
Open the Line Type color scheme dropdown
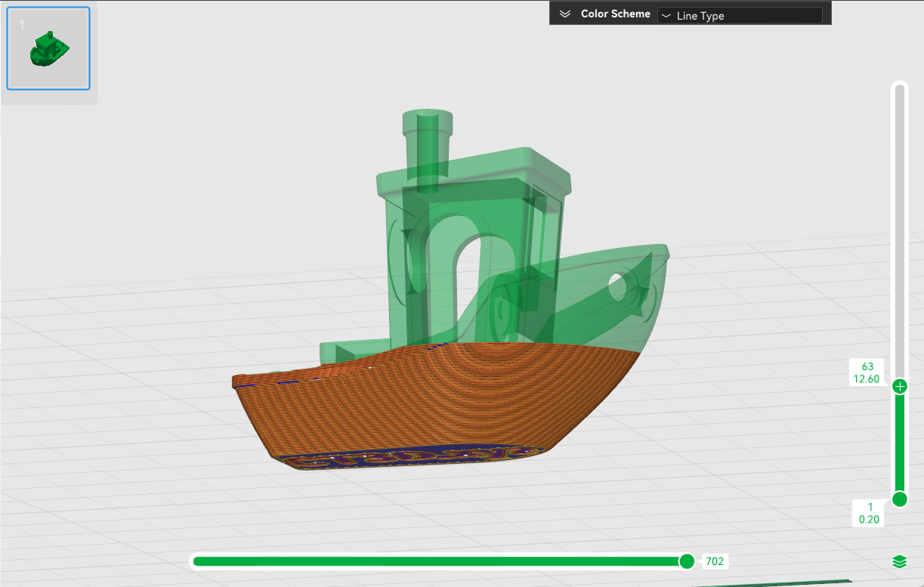pyautogui.click(x=740, y=15)
